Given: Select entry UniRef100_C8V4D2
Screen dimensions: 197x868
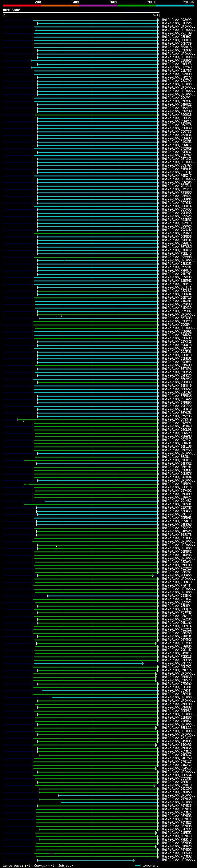Looking at the screenshot, I should pyautogui.click(x=176, y=491).
